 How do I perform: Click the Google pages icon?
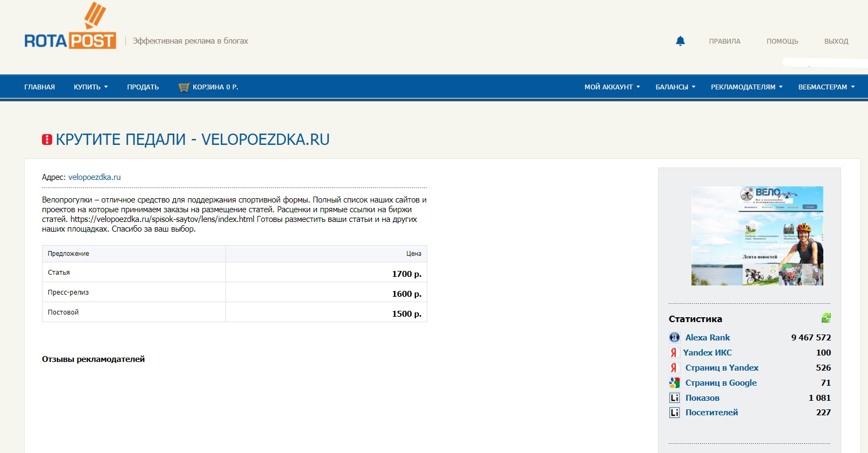674,383
